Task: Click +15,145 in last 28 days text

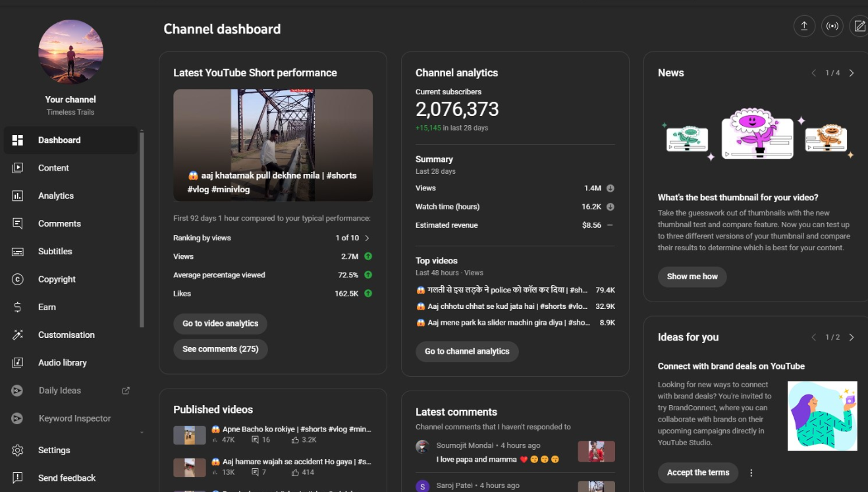Action: [452, 128]
